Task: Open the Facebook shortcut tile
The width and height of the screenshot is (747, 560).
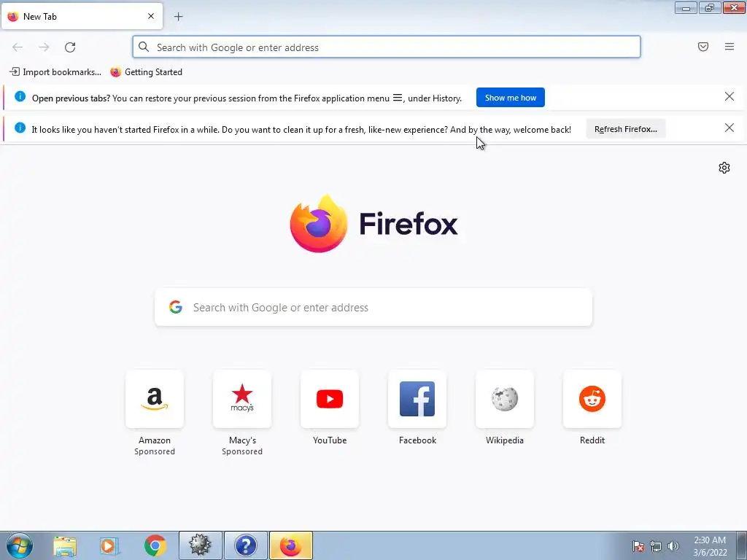Action: 417,399
